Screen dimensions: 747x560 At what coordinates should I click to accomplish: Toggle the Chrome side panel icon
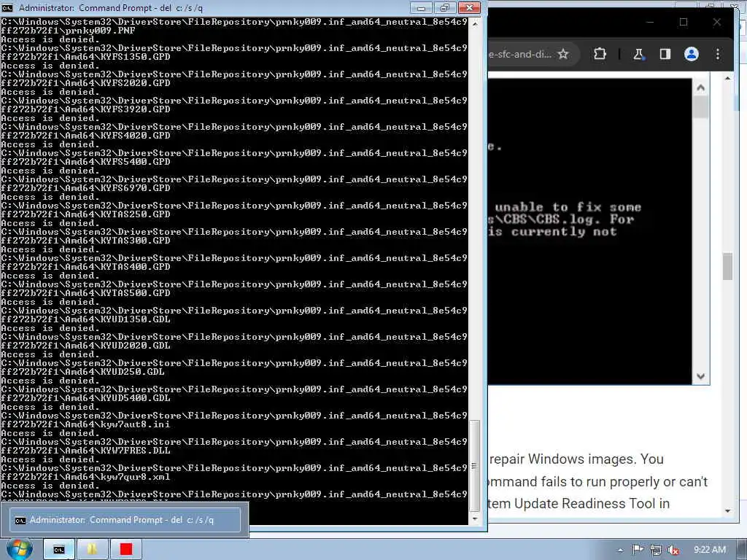pos(665,54)
